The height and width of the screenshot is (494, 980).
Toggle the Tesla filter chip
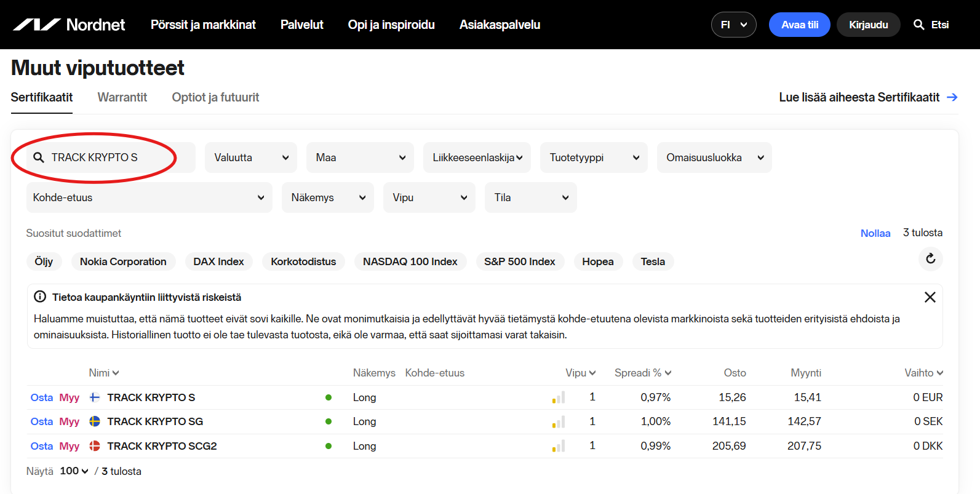pos(652,261)
